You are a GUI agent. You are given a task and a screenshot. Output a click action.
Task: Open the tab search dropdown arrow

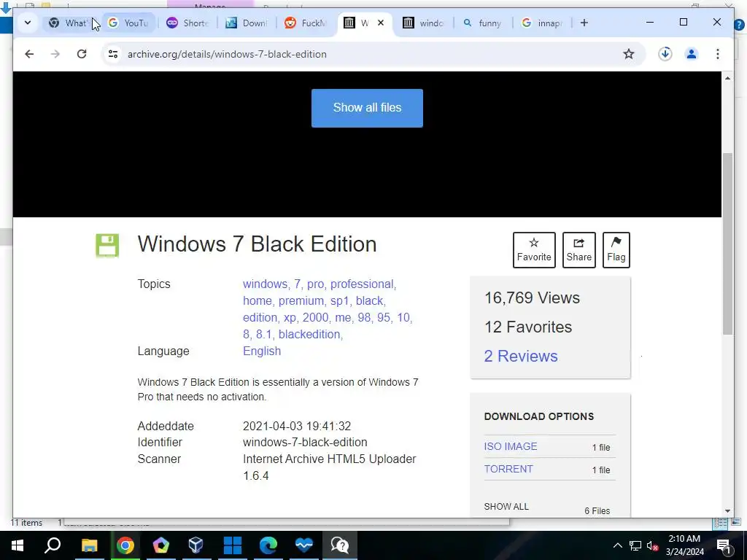click(x=28, y=23)
